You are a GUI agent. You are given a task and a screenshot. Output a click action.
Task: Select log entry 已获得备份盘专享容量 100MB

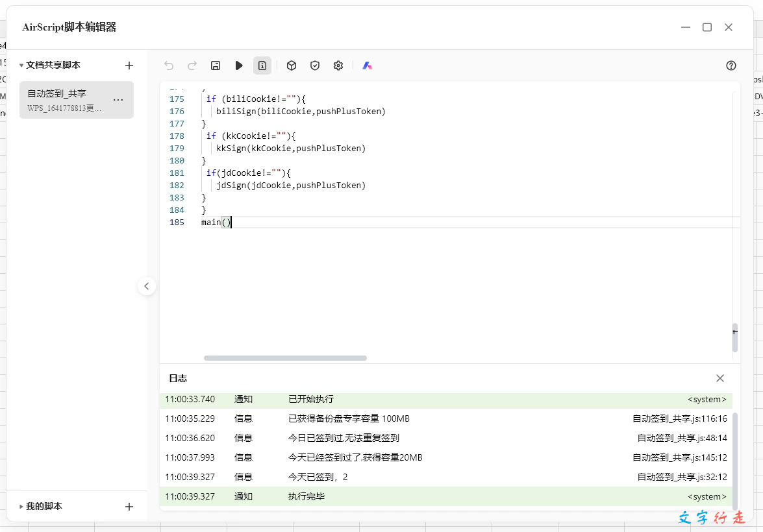pyautogui.click(x=445, y=418)
